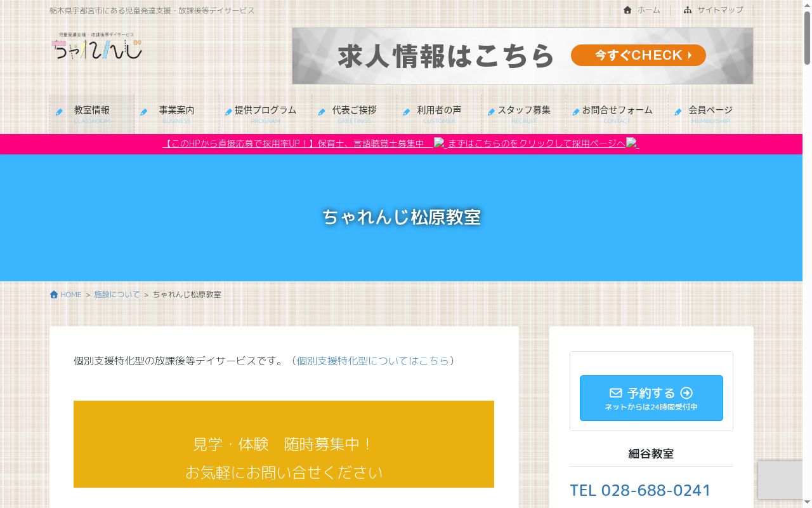The image size is (812, 508).
Task: Click the TEL 028-688-0241 phone number
Action: point(640,490)
